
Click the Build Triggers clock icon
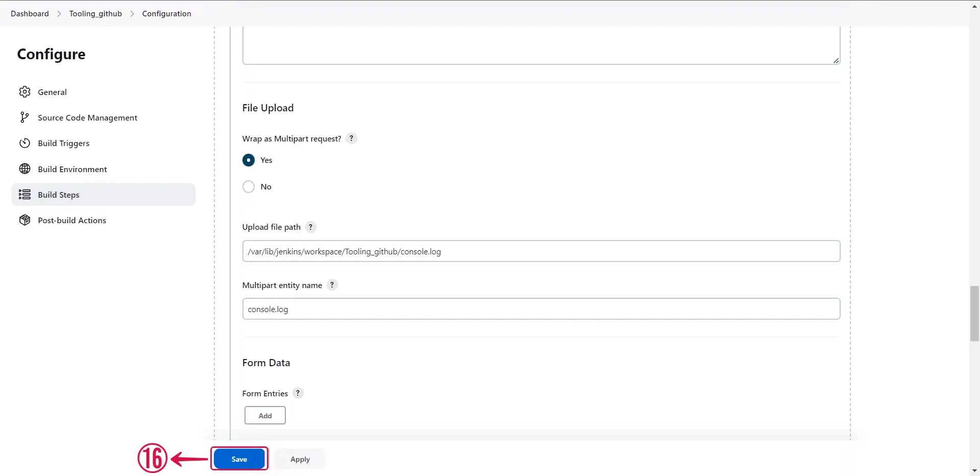coord(24,143)
